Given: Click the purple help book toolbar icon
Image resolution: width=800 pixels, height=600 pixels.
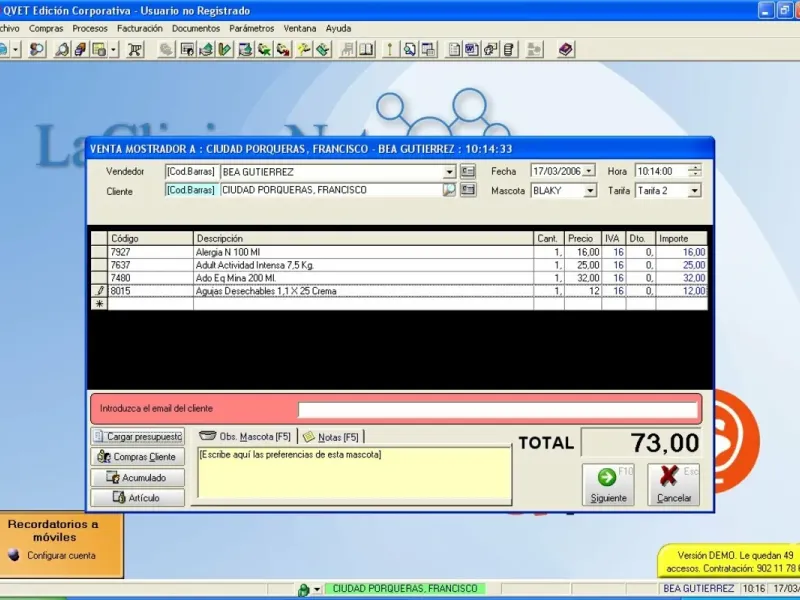Looking at the screenshot, I should coord(566,49).
